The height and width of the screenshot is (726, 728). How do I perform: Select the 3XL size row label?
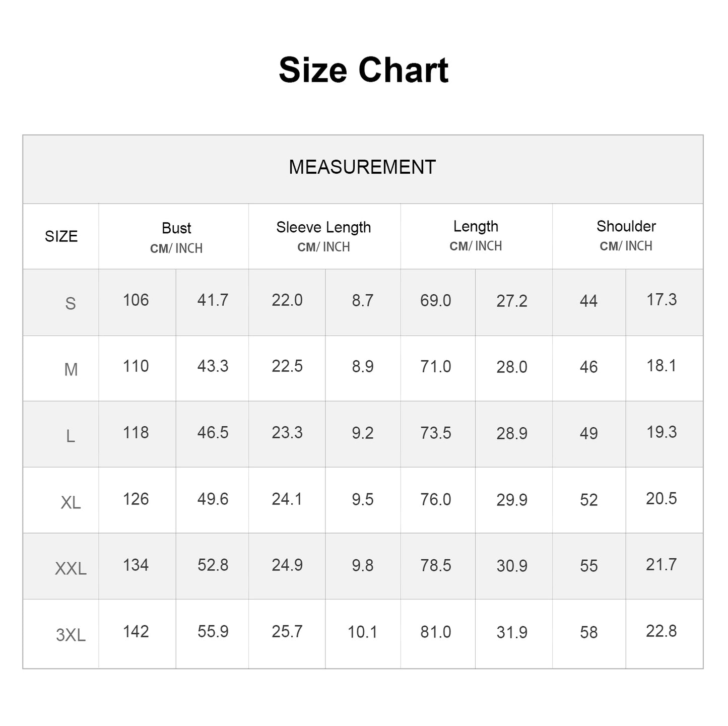click(71, 635)
